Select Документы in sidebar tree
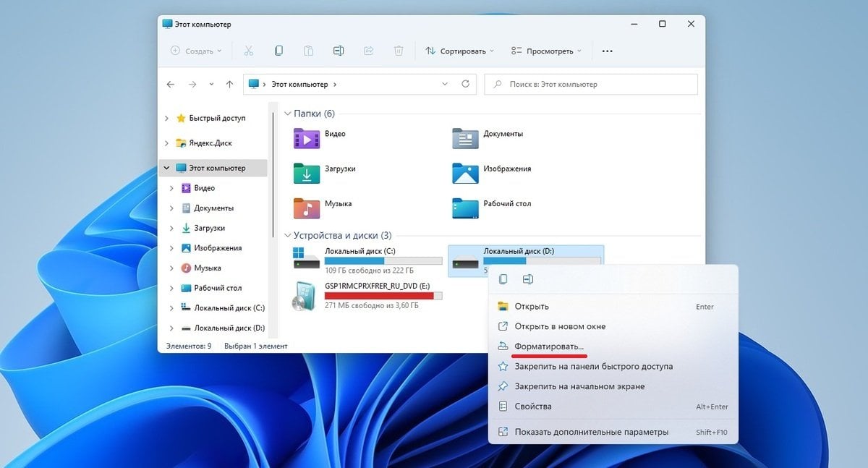 coord(213,208)
